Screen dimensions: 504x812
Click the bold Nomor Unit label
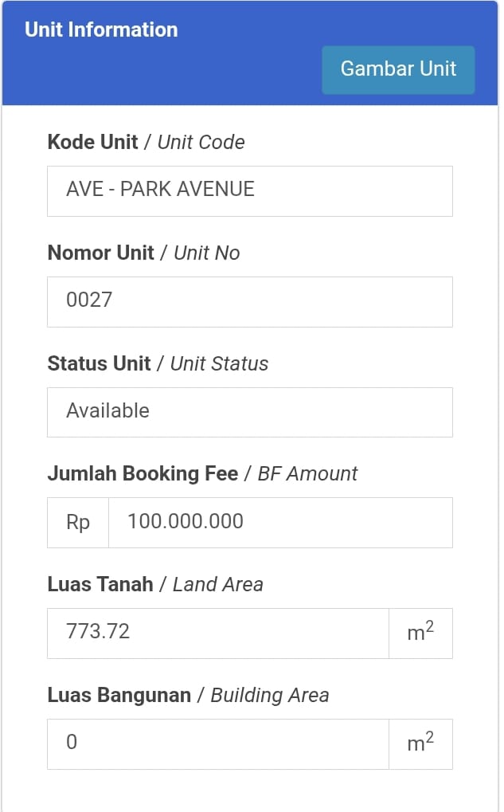[100, 253]
